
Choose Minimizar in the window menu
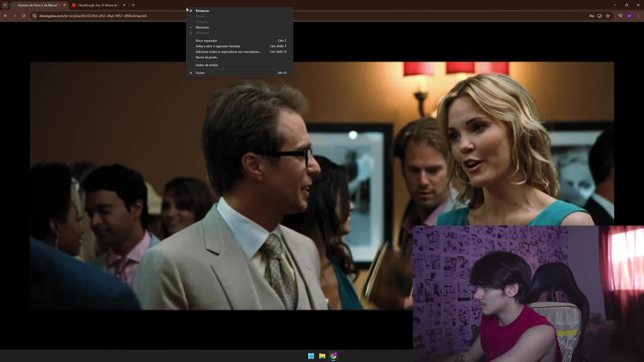[x=239, y=27]
